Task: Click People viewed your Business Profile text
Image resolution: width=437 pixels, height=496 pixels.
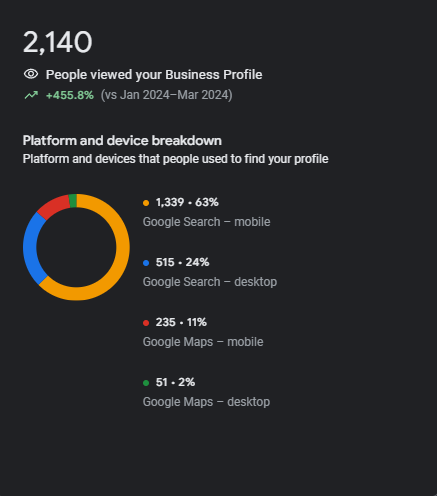Action: click(x=154, y=75)
